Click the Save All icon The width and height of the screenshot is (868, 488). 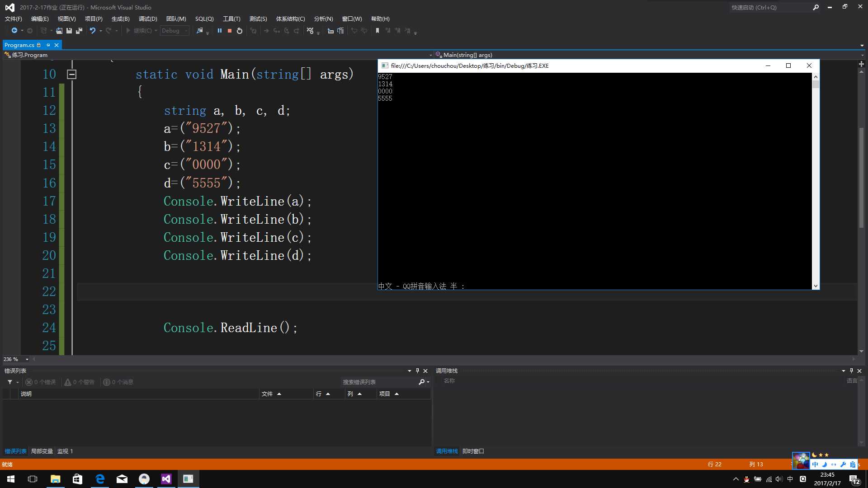click(x=79, y=31)
